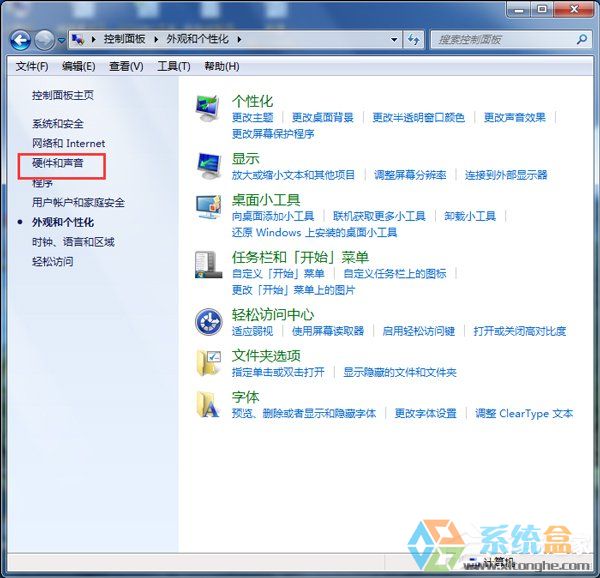Image resolution: width=600 pixels, height=578 pixels.
Task: Open the 编辑(E) menu
Action: coord(78,67)
